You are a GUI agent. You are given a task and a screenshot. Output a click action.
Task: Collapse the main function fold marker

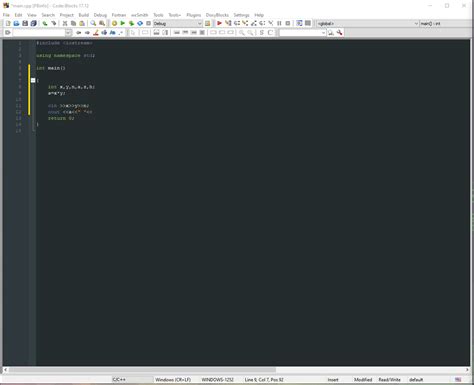point(33,80)
